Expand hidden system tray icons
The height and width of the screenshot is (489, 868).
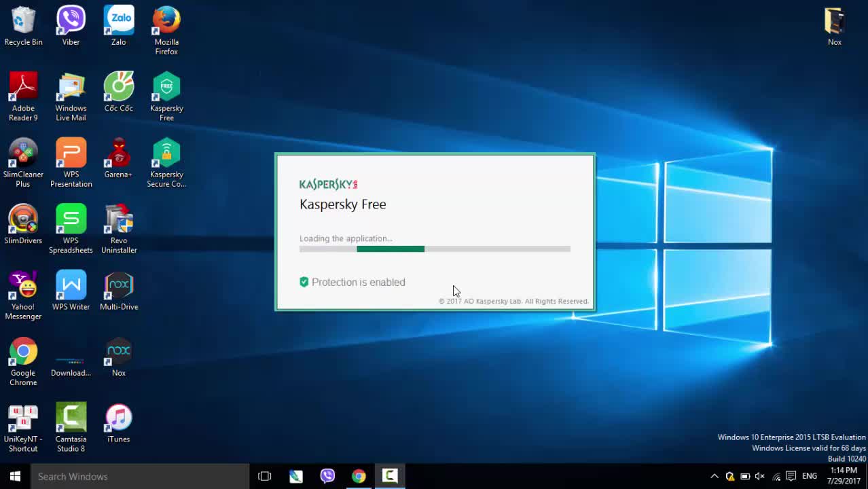click(x=715, y=476)
